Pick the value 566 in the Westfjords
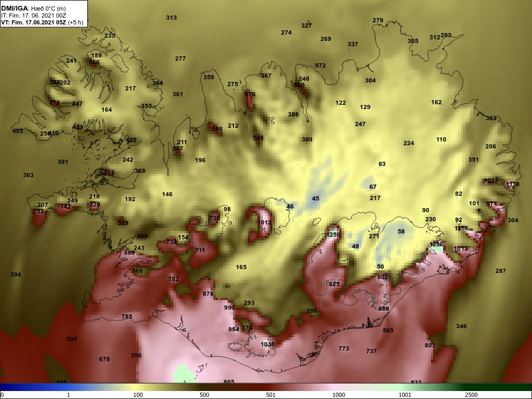 94,62
